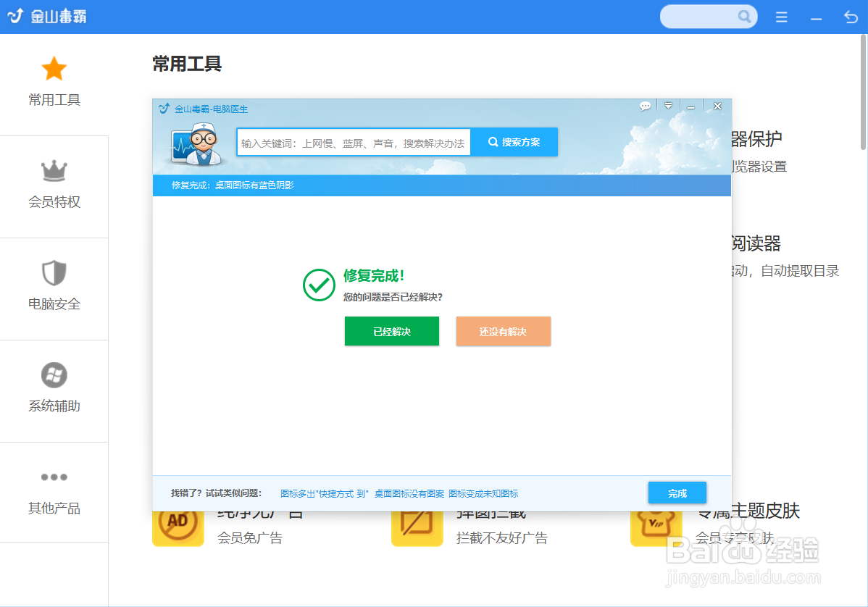Image resolution: width=868 pixels, height=607 pixels.
Task: Open feedback via the chat bubble icon
Action: [645, 106]
